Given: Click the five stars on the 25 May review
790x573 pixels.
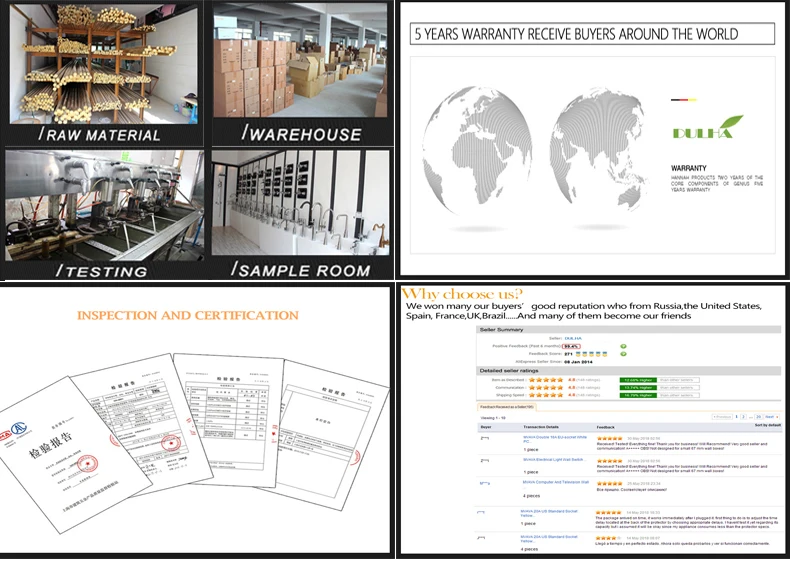Looking at the screenshot, I should [x=609, y=483].
